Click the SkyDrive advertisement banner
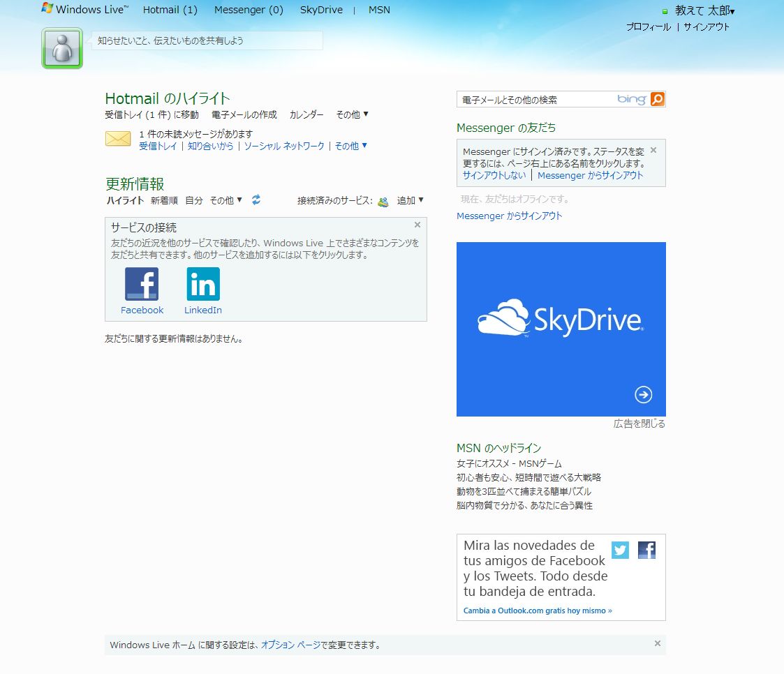 tap(561, 329)
